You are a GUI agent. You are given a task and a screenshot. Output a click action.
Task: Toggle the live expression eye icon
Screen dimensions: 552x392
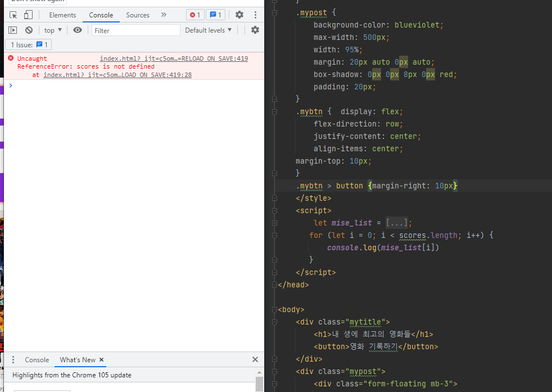point(78,30)
